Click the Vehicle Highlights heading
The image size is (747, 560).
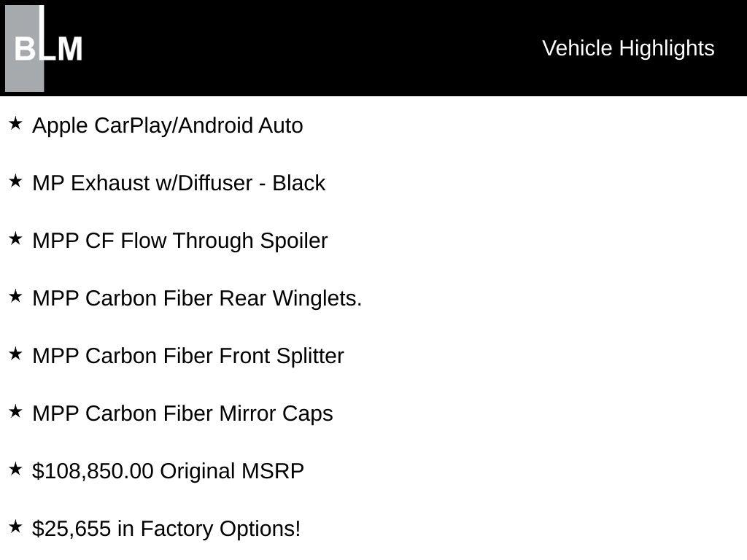click(628, 48)
